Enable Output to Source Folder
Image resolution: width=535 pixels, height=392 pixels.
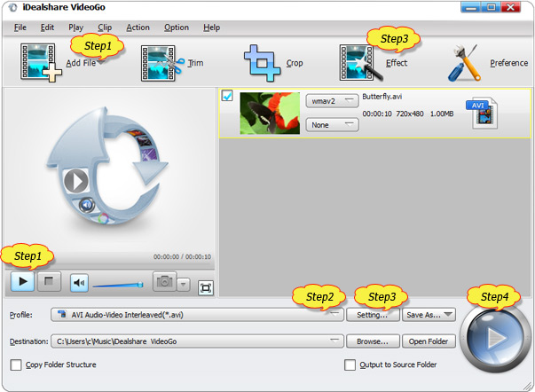coord(350,365)
